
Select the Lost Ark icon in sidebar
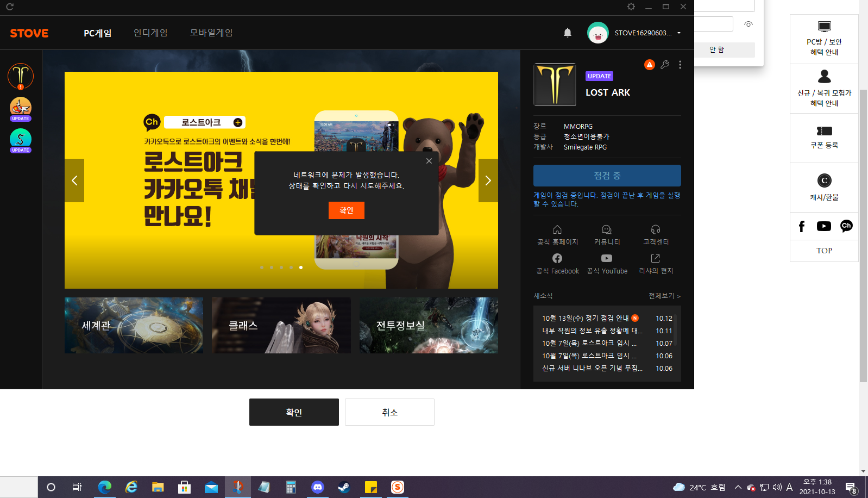pyautogui.click(x=21, y=76)
